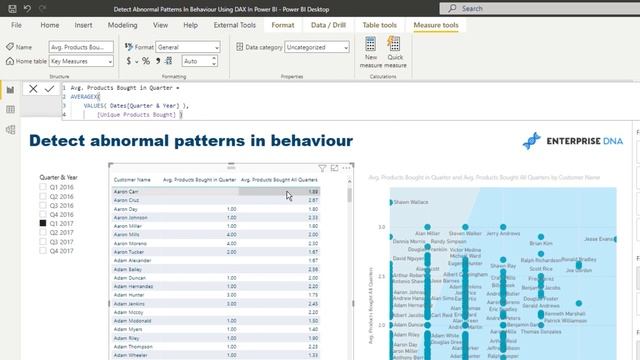640x360 pixels.
Task: Apply percentage format icon
Action: point(146,61)
